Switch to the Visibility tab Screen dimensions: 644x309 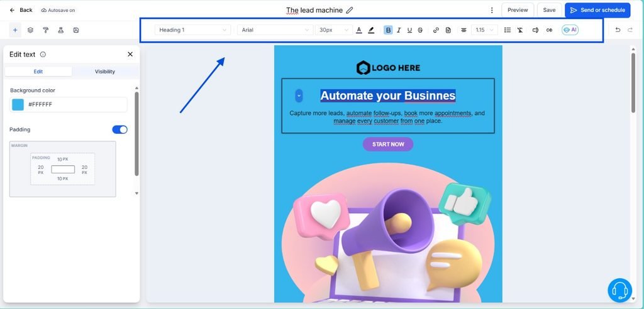point(105,72)
